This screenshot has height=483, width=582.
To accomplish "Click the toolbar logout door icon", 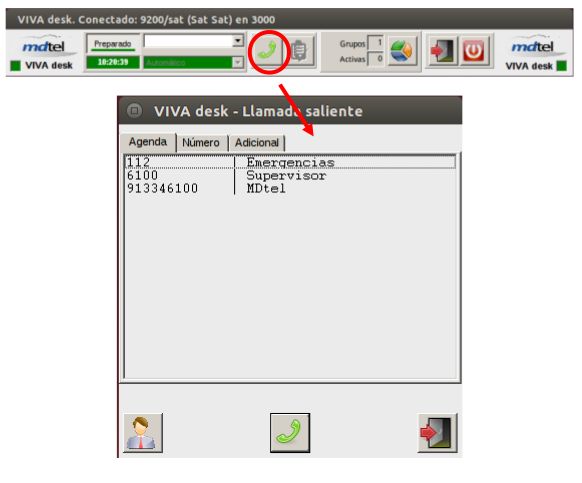I will tap(442, 51).
